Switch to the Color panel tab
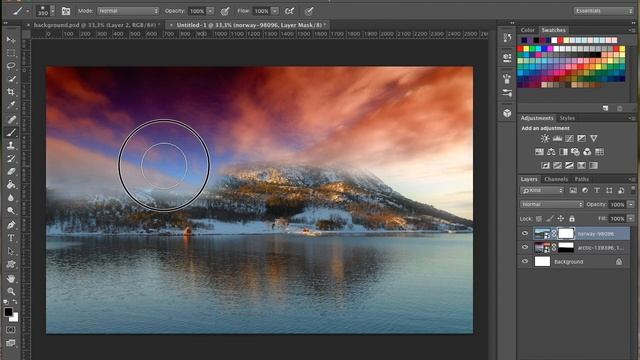 click(527, 30)
